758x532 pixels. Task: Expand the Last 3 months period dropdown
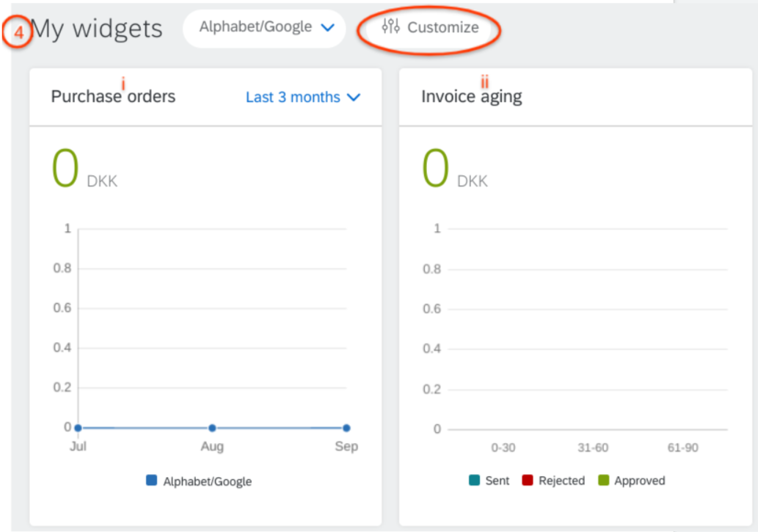pyautogui.click(x=303, y=97)
